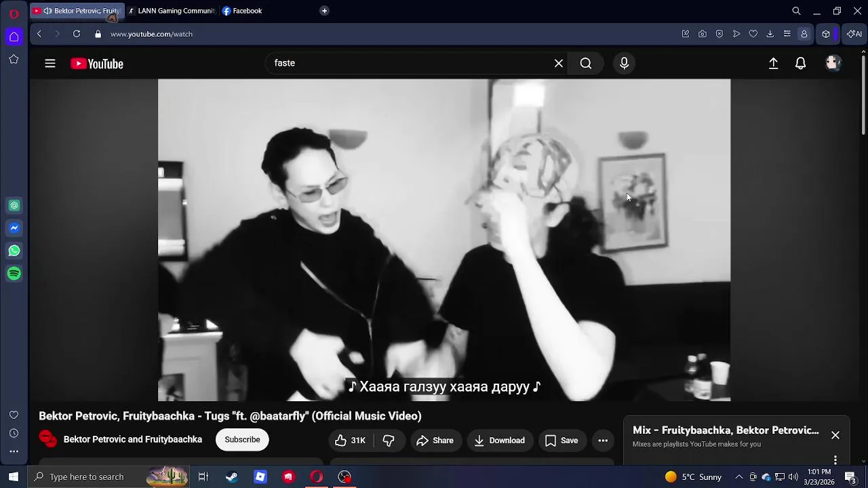Image resolution: width=868 pixels, height=488 pixels.
Task: Take a snapshot with the camera icon
Action: (x=703, y=34)
